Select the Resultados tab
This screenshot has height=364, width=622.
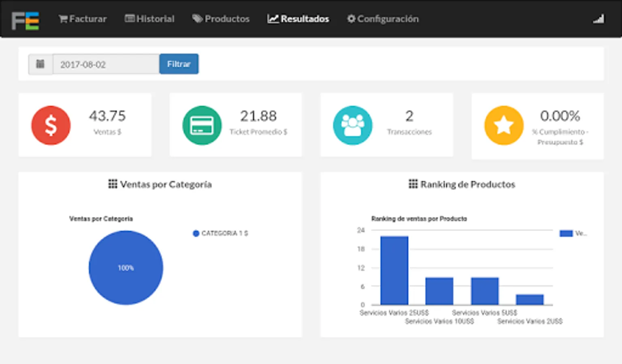(298, 19)
